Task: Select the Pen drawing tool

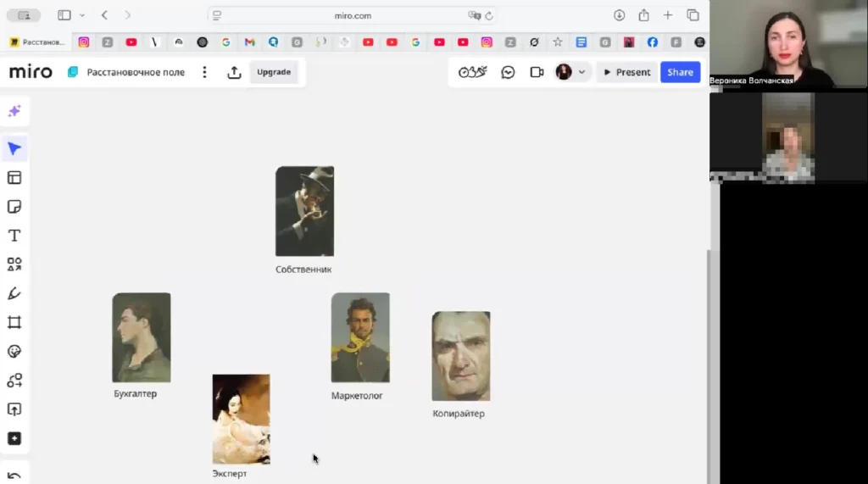Action: click(x=14, y=293)
